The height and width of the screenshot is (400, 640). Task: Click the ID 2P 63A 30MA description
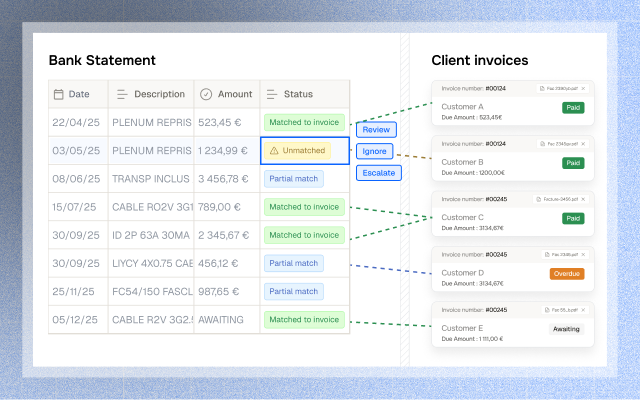(151, 235)
